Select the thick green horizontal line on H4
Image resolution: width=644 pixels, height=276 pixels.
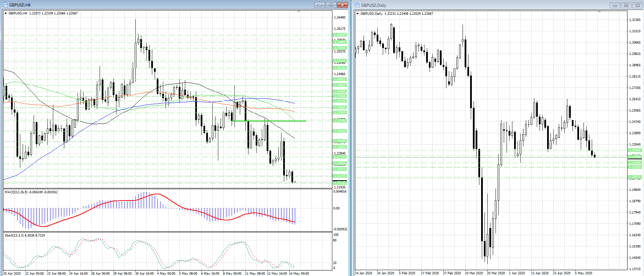coord(268,121)
